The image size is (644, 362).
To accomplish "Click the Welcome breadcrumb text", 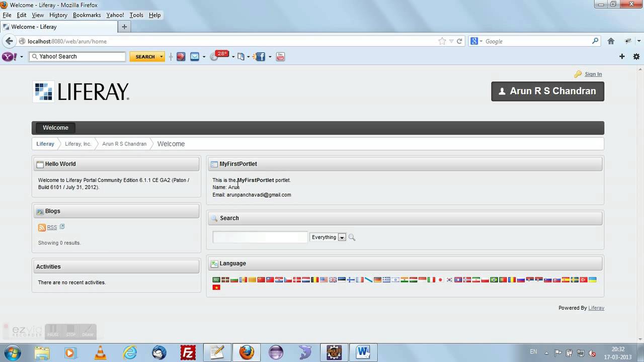I will click(x=171, y=144).
